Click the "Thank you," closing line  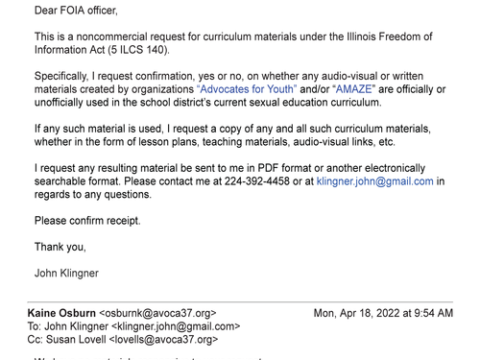(x=60, y=247)
